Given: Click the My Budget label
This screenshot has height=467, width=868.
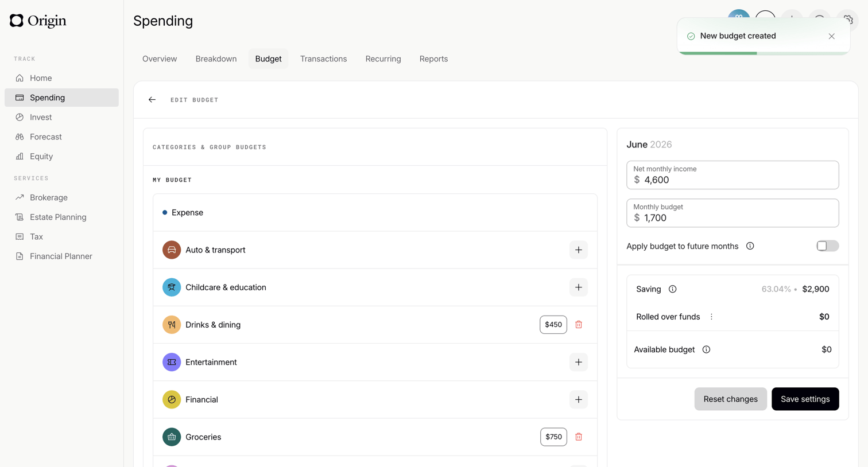Looking at the screenshot, I should point(172,180).
